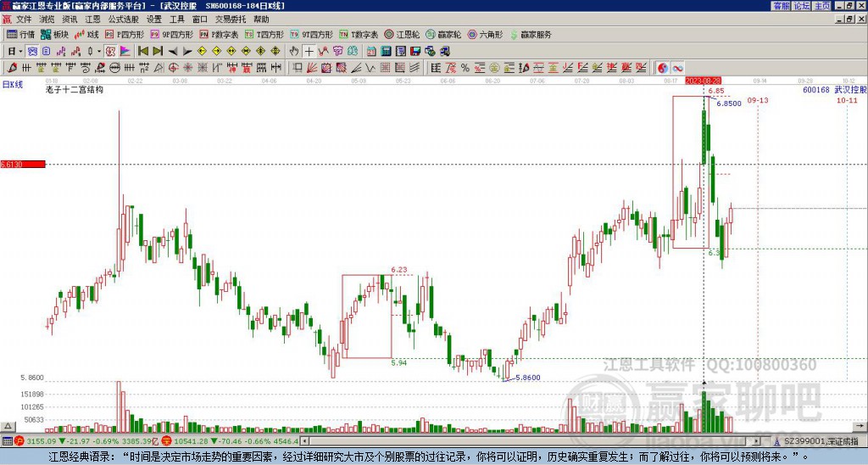Select the red target circle tool
This screenshot has width=868, height=465.
(x=173, y=68)
